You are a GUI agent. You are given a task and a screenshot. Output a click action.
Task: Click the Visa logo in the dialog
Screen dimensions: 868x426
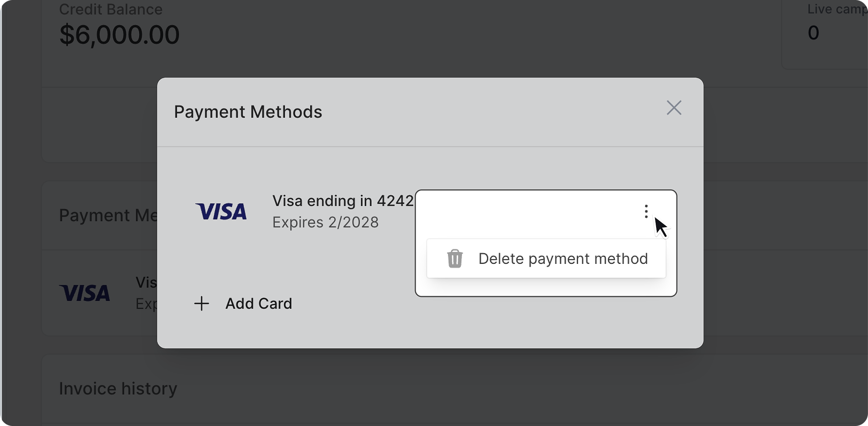(221, 211)
